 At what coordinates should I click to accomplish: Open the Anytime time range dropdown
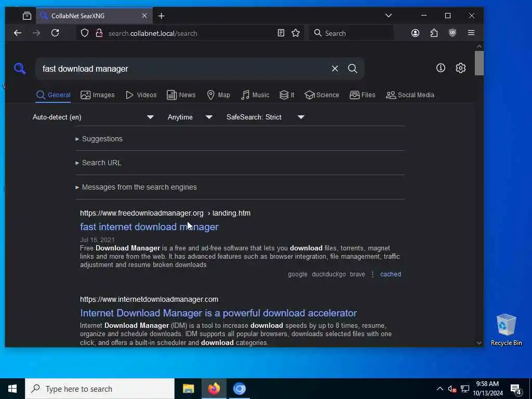[190, 117]
